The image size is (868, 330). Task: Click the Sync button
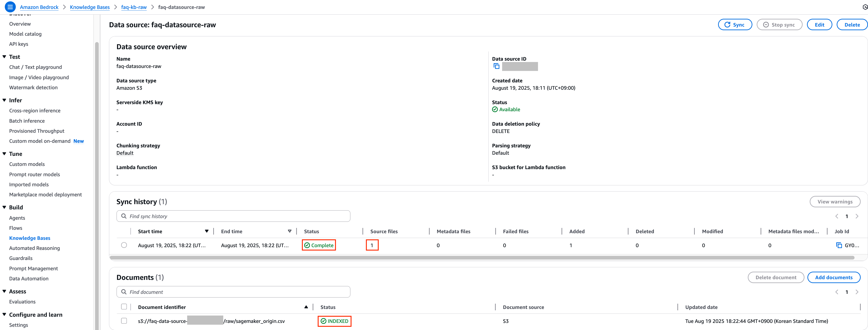tap(735, 25)
